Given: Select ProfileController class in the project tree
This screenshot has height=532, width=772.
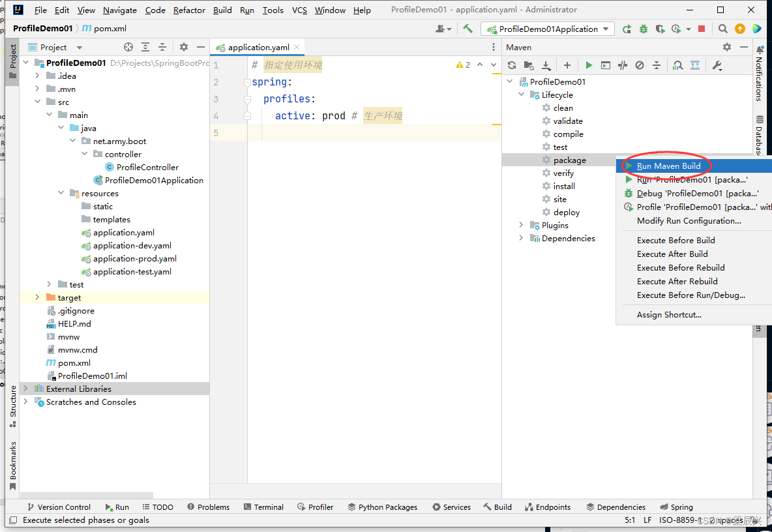Looking at the screenshot, I should [148, 168].
